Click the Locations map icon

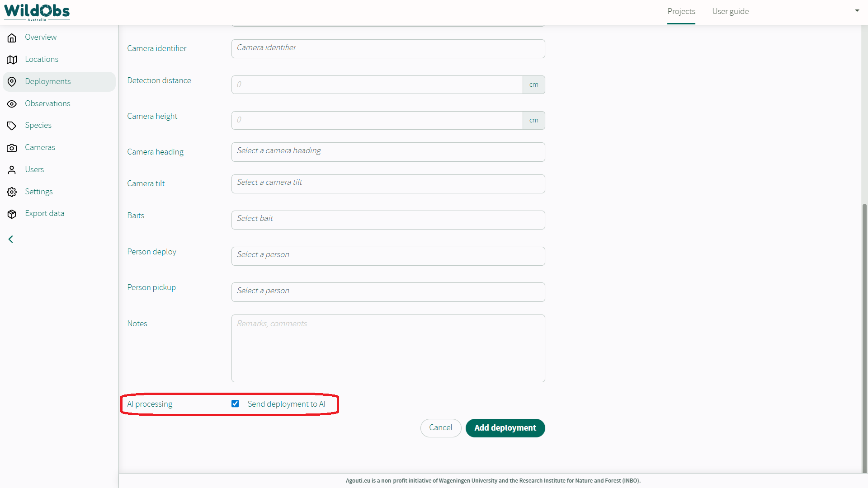click(12, 60)
